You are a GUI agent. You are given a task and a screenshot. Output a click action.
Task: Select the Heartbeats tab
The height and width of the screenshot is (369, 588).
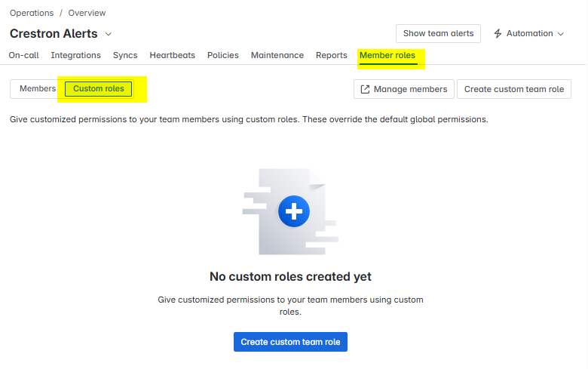172,55
